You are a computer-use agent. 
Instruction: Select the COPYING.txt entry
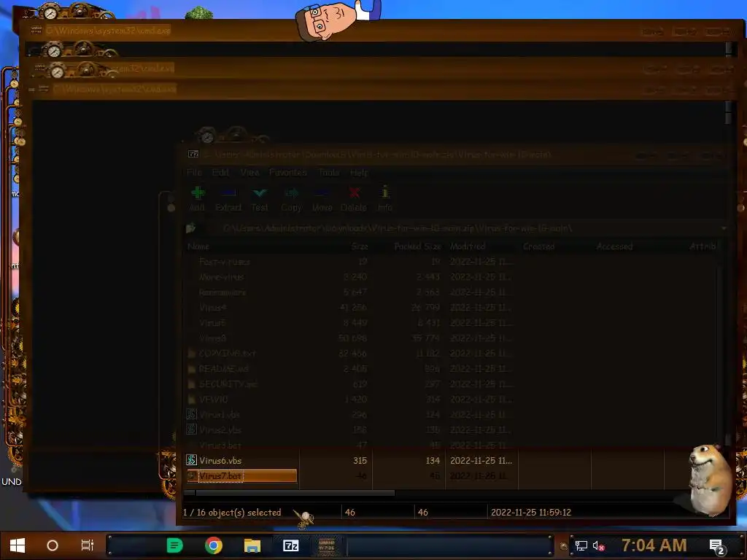228,354
